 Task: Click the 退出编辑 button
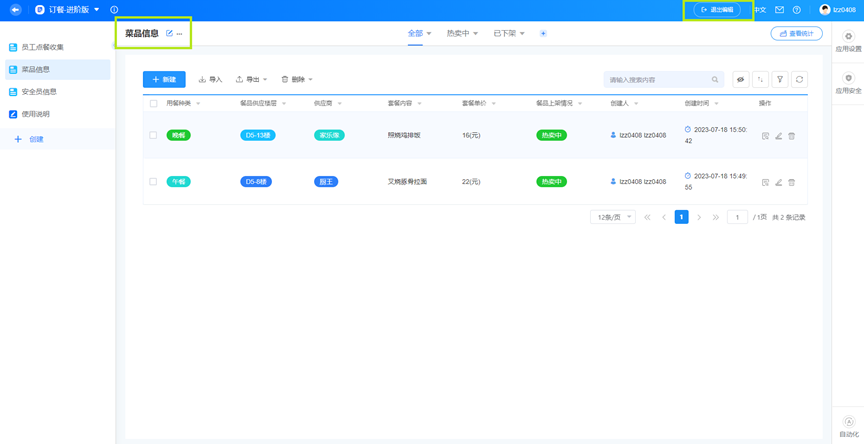coord(717,9)
